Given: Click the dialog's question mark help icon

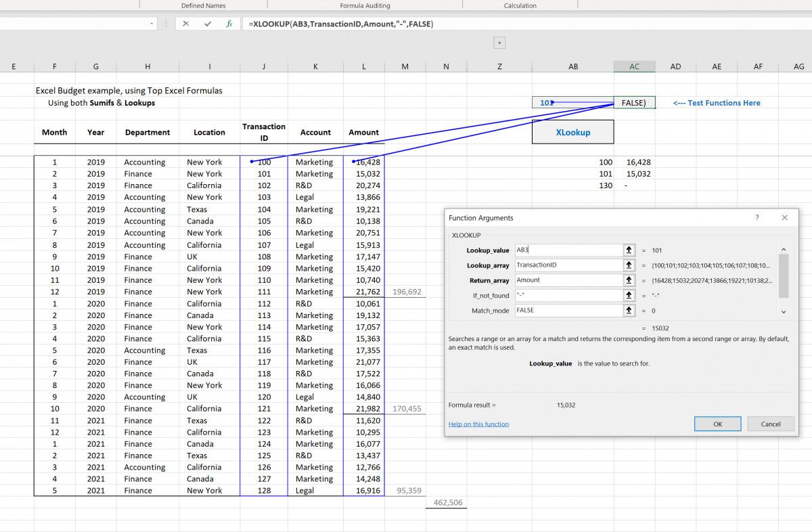Looking at the screenshot, I should coord(757,218).
